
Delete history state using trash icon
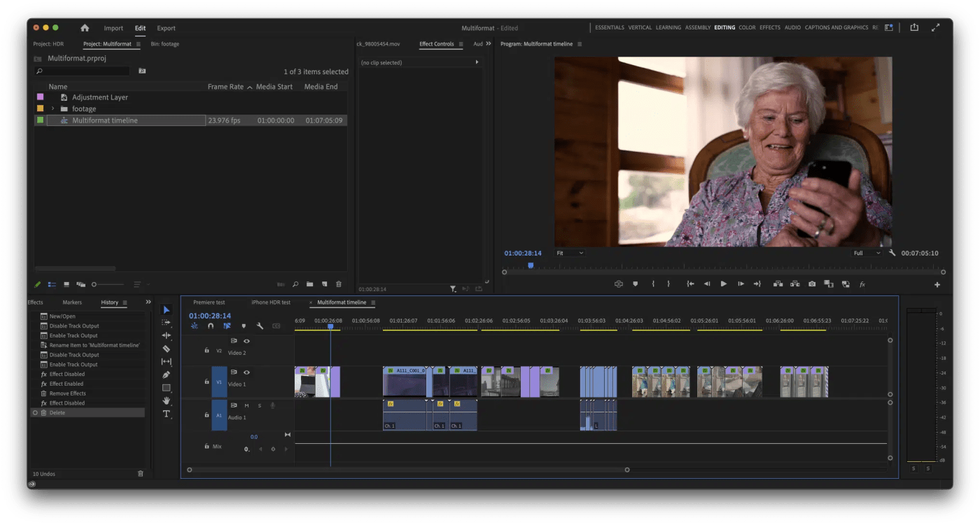point(141,474)
